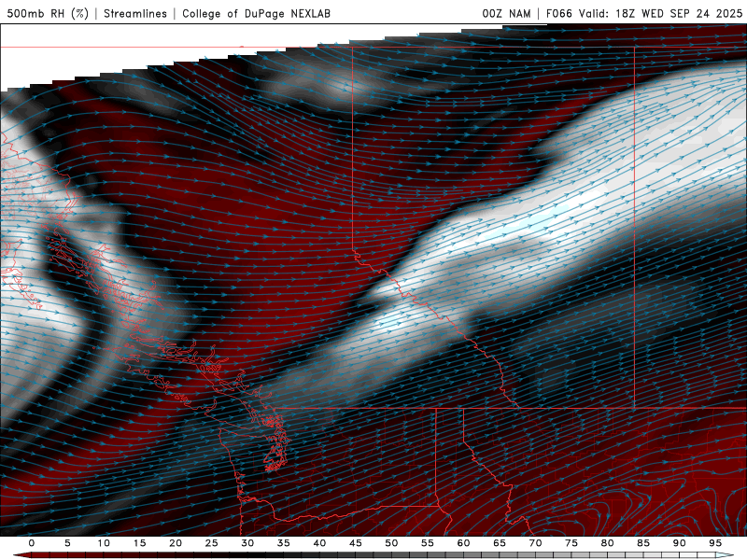This screenshot has height=560, width=747.
Task: Click the colorbar label '80'
Action: pos(608,543)
